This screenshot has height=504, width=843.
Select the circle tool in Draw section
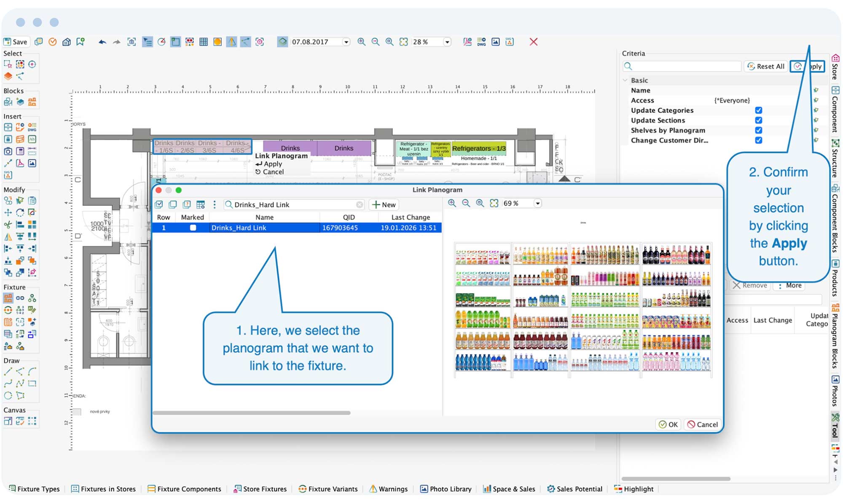click(x=8, y=396)
